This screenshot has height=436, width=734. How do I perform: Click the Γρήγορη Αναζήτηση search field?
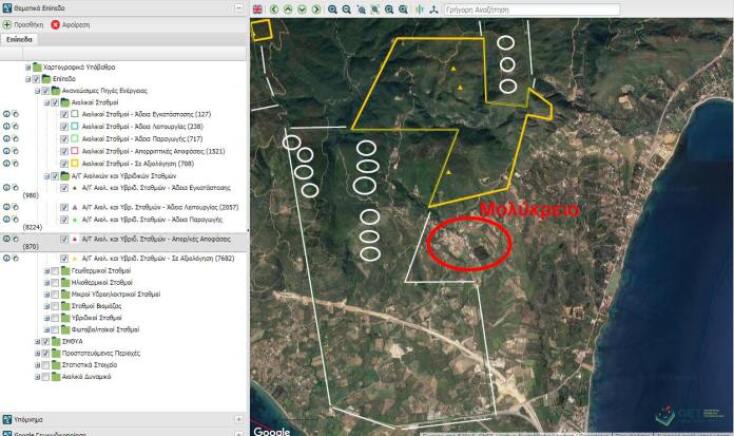(x=530, y=9)
